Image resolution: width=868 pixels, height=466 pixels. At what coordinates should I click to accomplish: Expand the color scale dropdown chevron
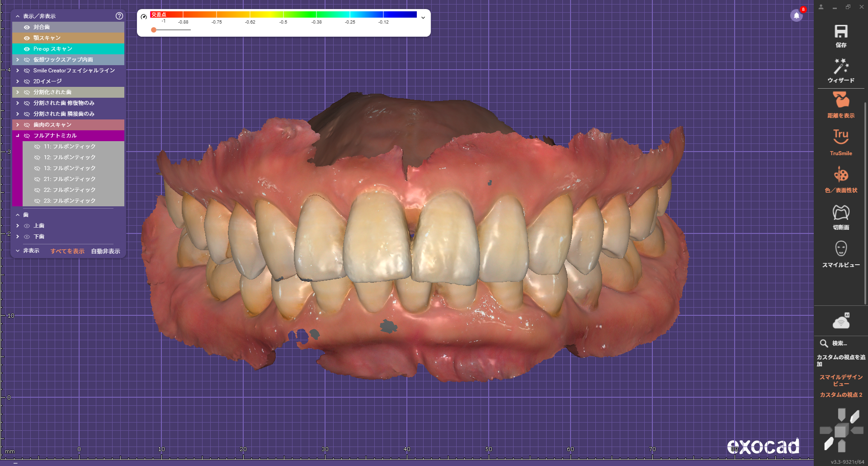pyautogui.click(x=423, y=18)
